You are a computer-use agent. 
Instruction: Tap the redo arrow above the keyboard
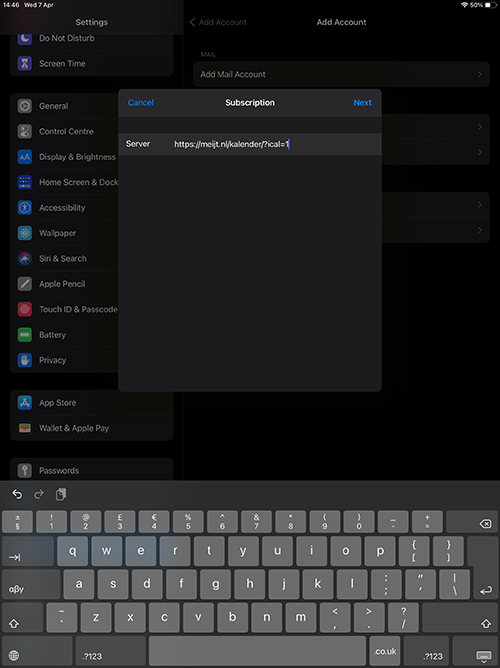39,494
